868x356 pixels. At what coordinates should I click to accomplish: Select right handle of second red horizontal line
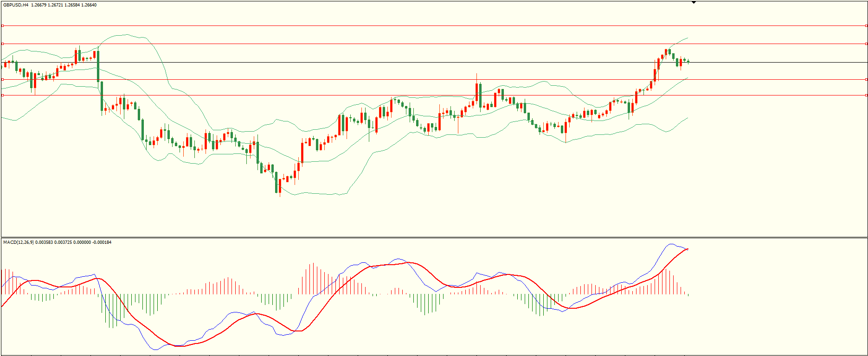[866, 44]
